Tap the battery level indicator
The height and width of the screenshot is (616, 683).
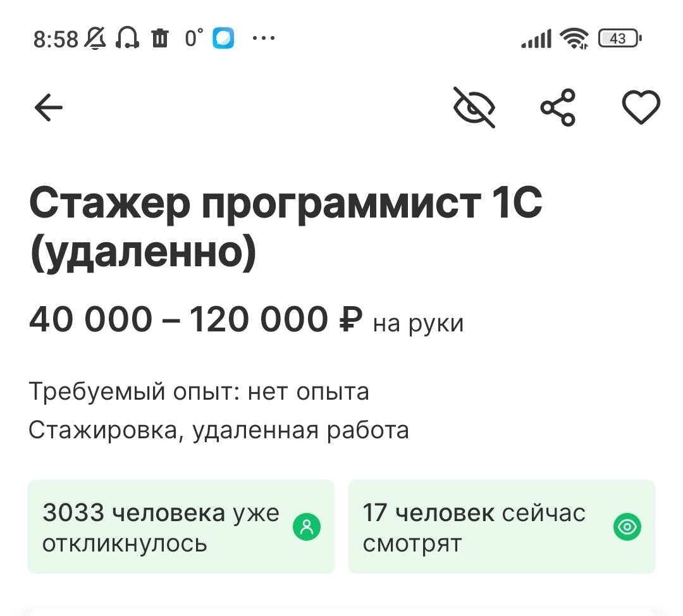coord(619,39)
